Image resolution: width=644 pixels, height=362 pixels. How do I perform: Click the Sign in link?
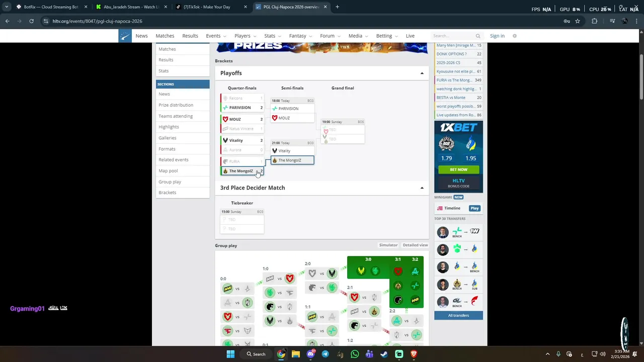tap(497, 36)
